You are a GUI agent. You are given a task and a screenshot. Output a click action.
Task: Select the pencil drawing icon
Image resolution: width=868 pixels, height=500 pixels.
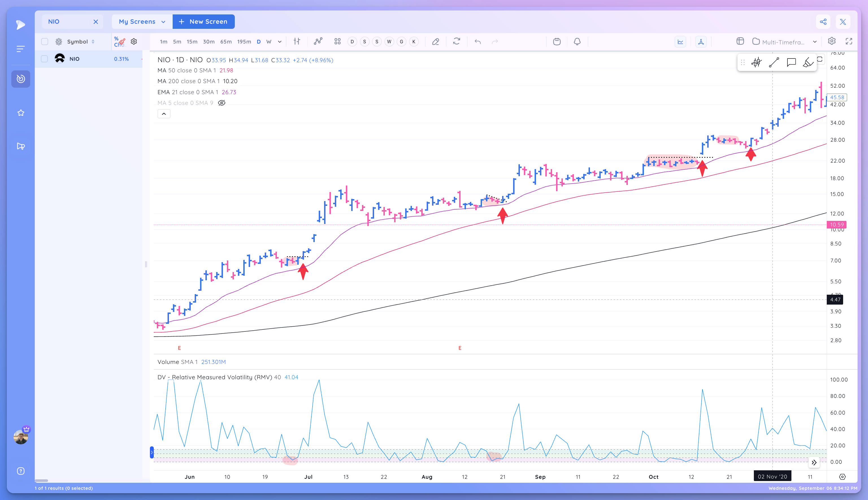[435, 41]
